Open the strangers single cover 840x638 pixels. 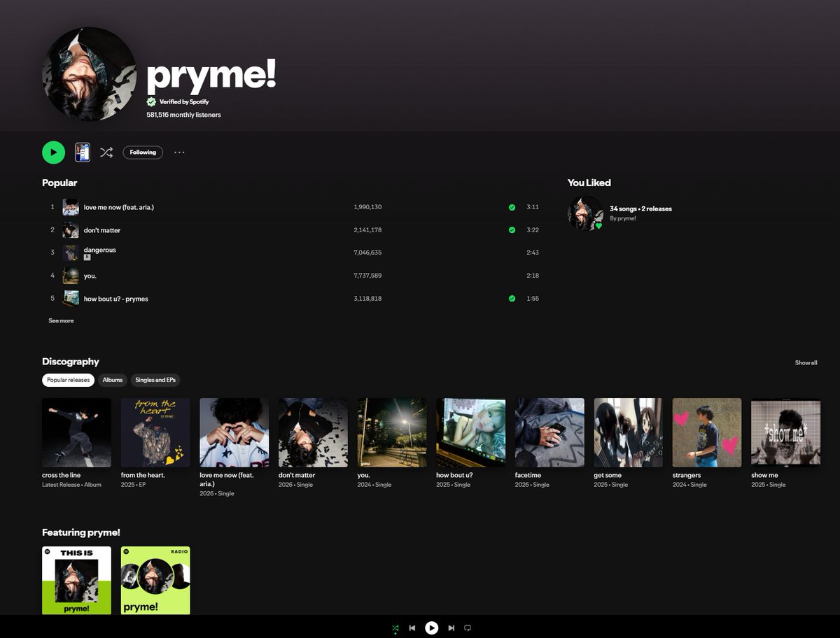tap(707, 432)
